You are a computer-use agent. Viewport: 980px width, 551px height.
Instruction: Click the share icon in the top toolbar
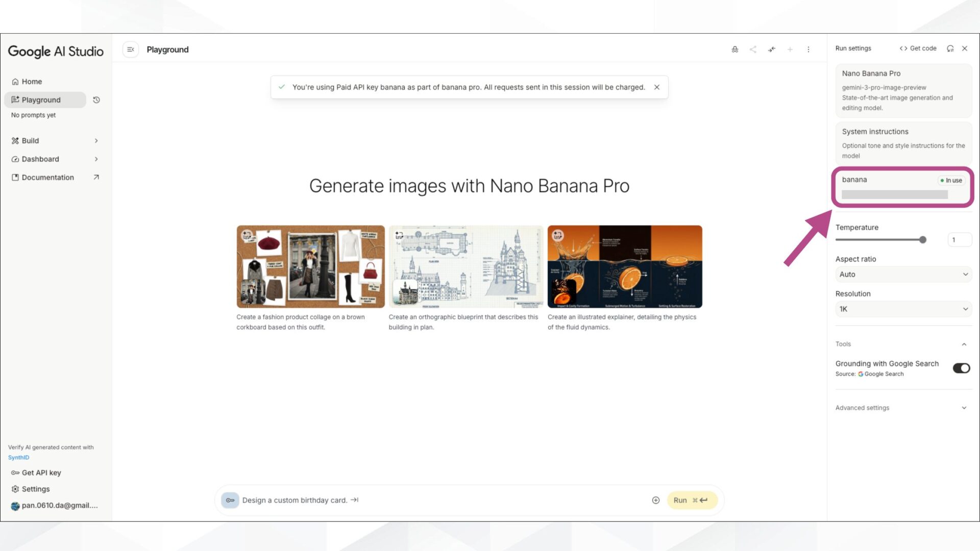tap(753, 49)
